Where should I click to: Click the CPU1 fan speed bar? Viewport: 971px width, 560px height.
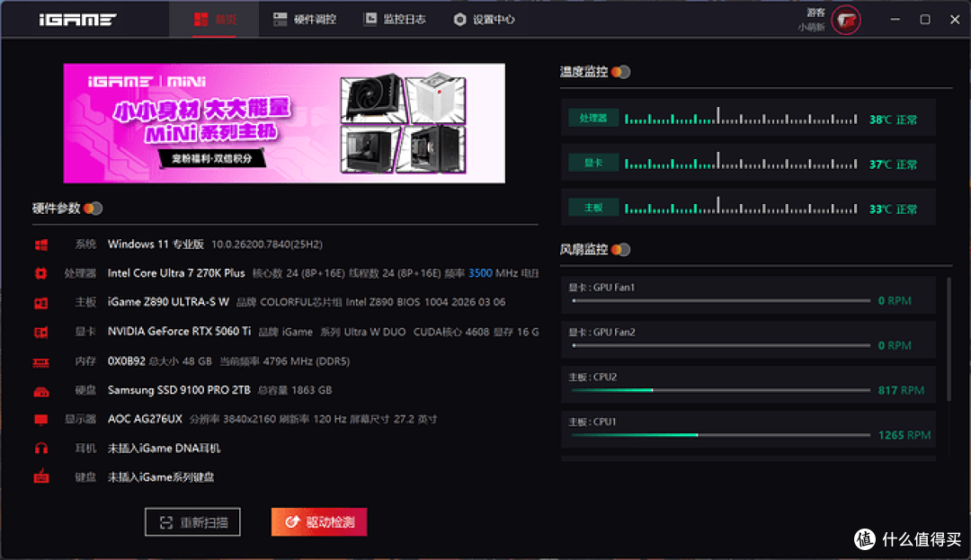click(x=721, y=435)
